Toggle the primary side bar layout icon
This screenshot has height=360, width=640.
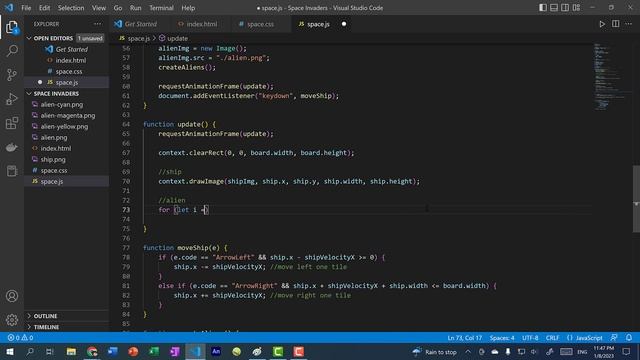pyautogui.click(x=543, y=8)
